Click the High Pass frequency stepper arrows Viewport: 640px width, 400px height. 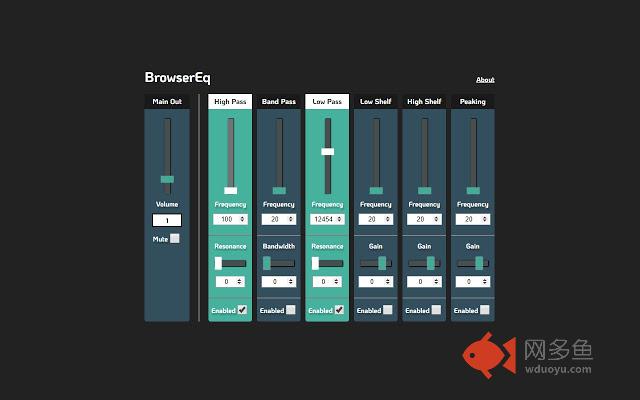[242, 219]
